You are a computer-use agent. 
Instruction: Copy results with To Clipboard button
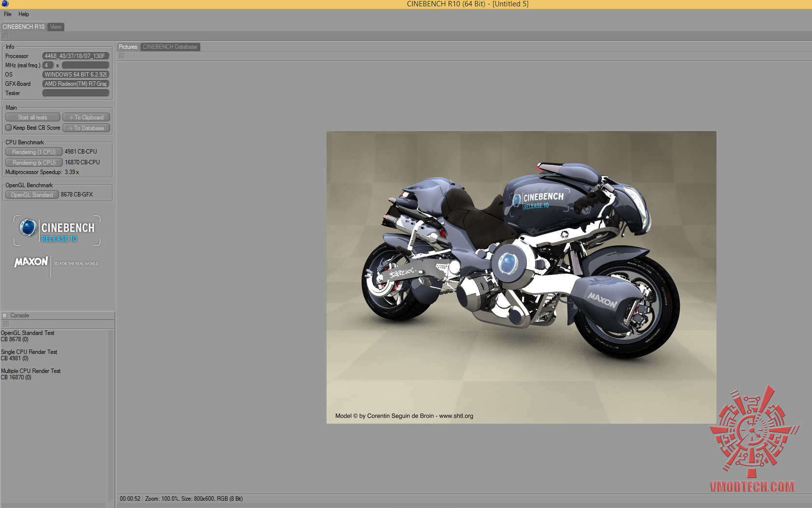(x=86, y=117)
